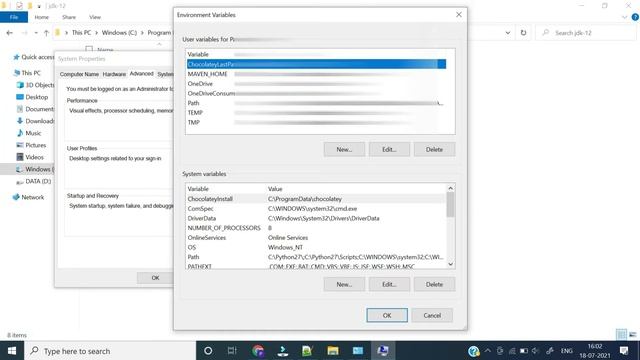Select the TEMP user variable

pos(316,113)
